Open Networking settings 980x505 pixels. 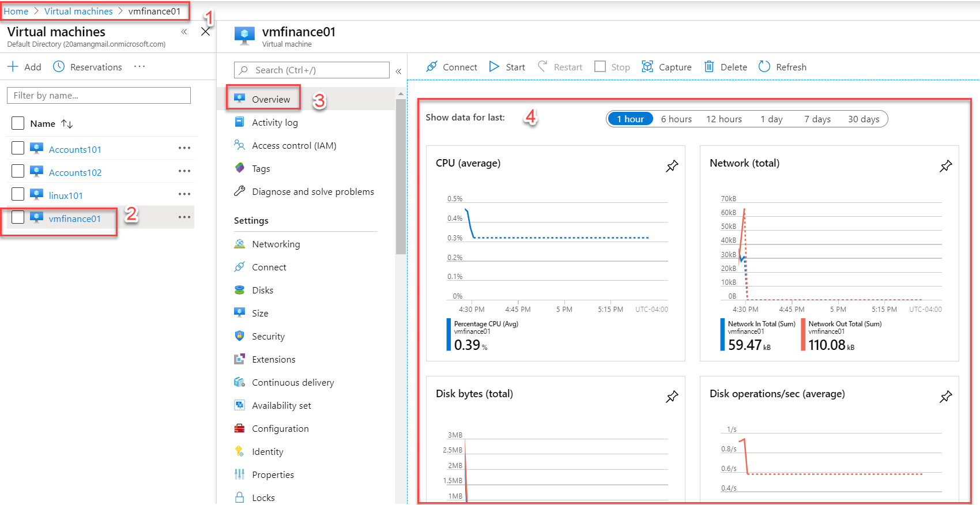276,244
